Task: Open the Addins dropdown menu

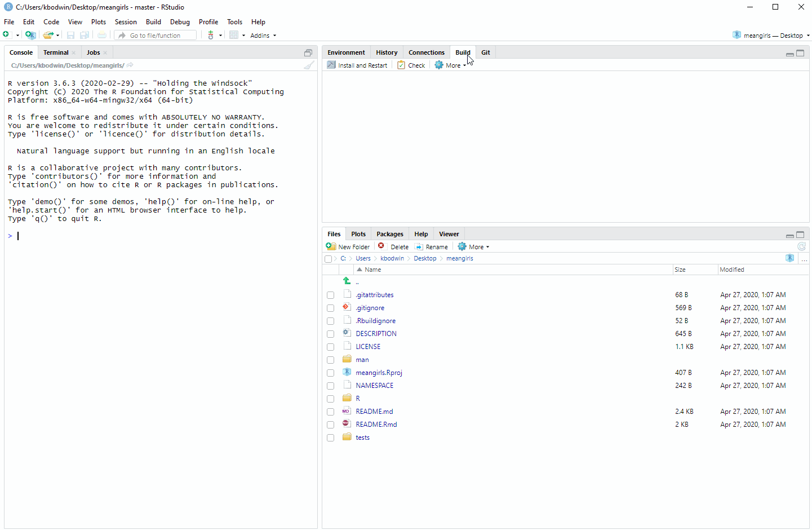Action: coord(263,36)
